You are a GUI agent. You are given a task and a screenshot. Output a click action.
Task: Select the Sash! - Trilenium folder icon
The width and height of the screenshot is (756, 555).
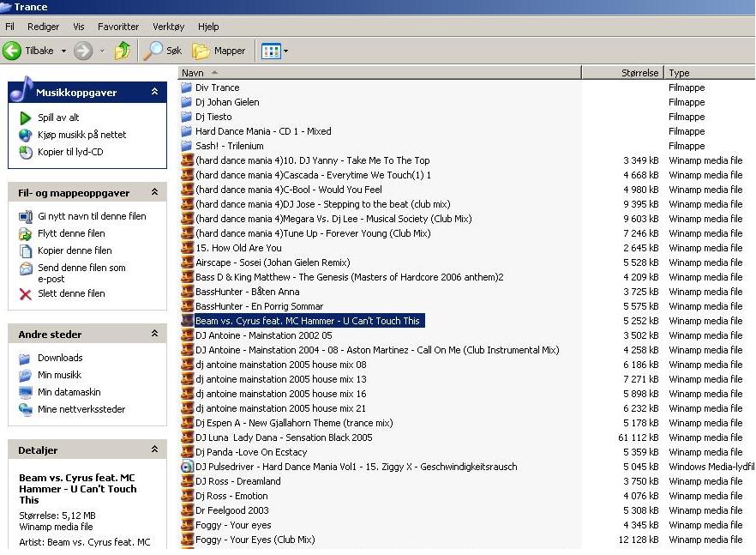click(x=187, y=146)
